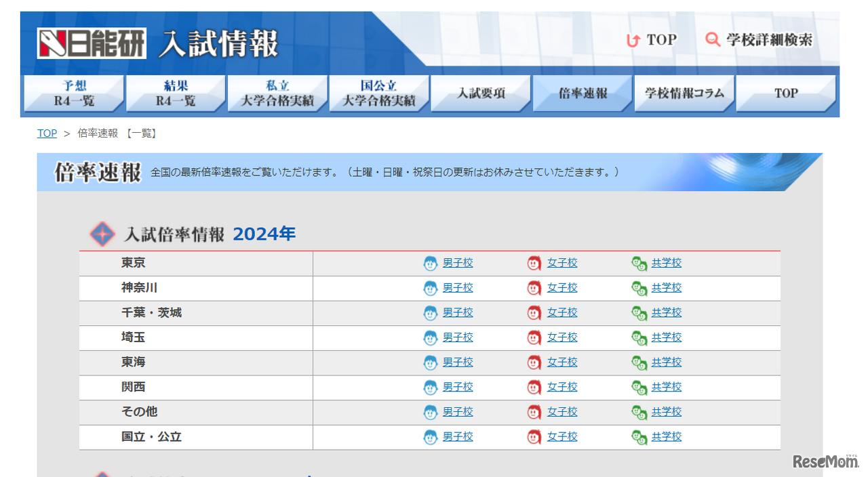Open 女子校 link for 埼玉

pos(562,337)
